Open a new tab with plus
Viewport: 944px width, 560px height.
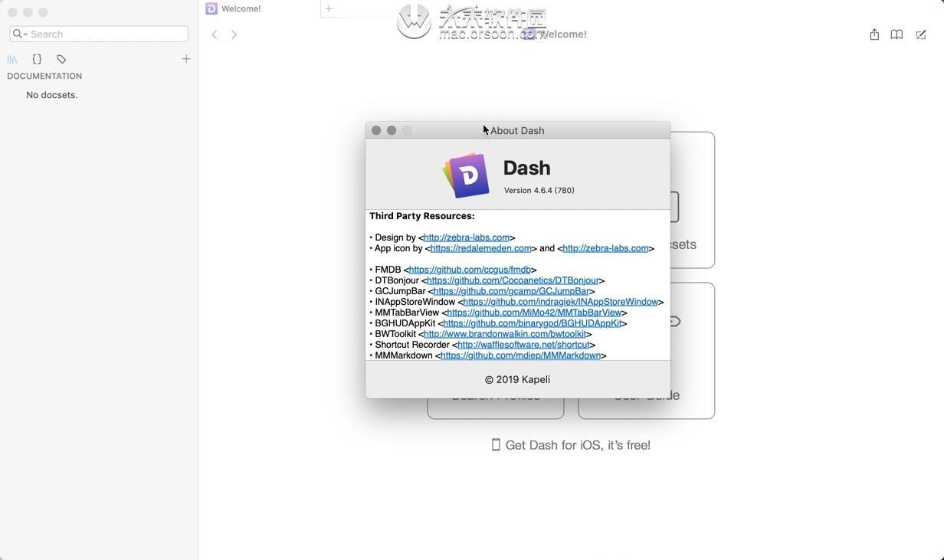coord(329,8)
